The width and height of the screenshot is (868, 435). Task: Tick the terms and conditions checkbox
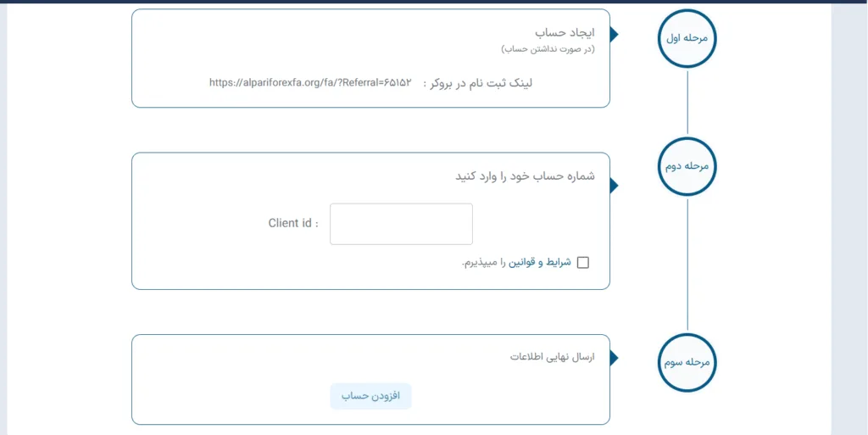(582, 263)
